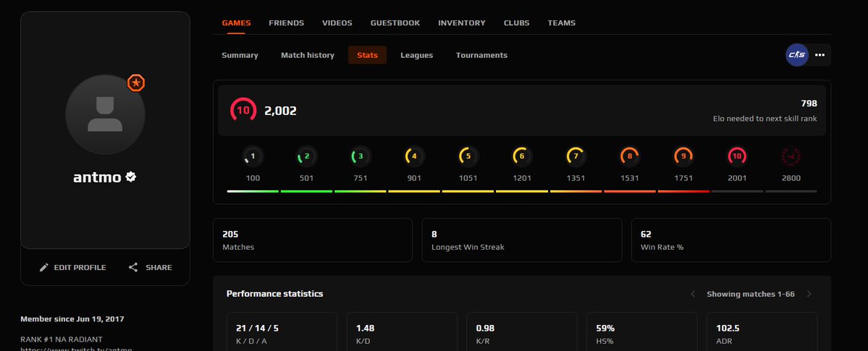Open the Guestbook tab
The image size is (868, 351).
pyautogui.click(x=395, y=23)
